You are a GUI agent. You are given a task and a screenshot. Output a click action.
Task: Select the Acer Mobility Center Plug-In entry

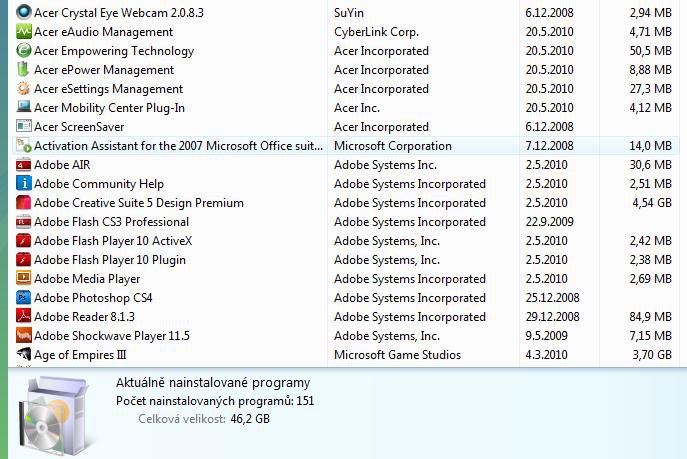click(344, 108)
